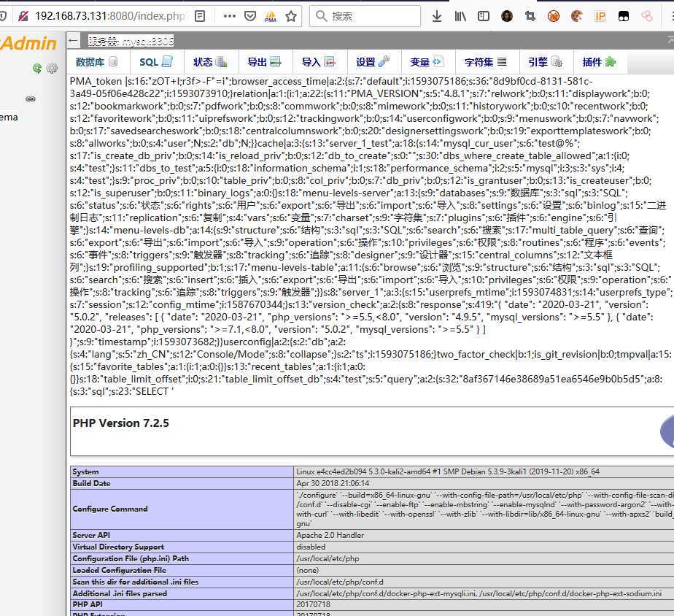This screenshot has height=616, width=674.
Task: Open the sidebar settings gear icon
Action: click(52, 68)
